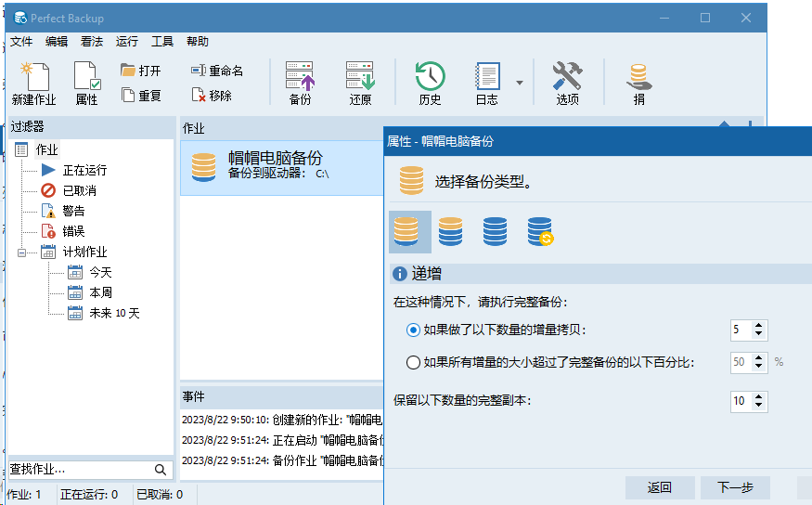Open the 属性 (Properties) toolbar icon
812x505 pixels.
86,82
